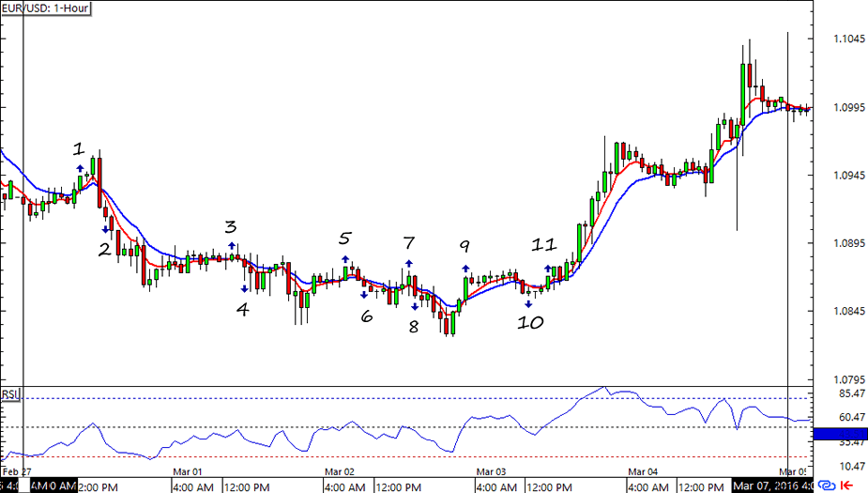Click the 1.0945 price axis label
The image size is (868, 493).
849,175
